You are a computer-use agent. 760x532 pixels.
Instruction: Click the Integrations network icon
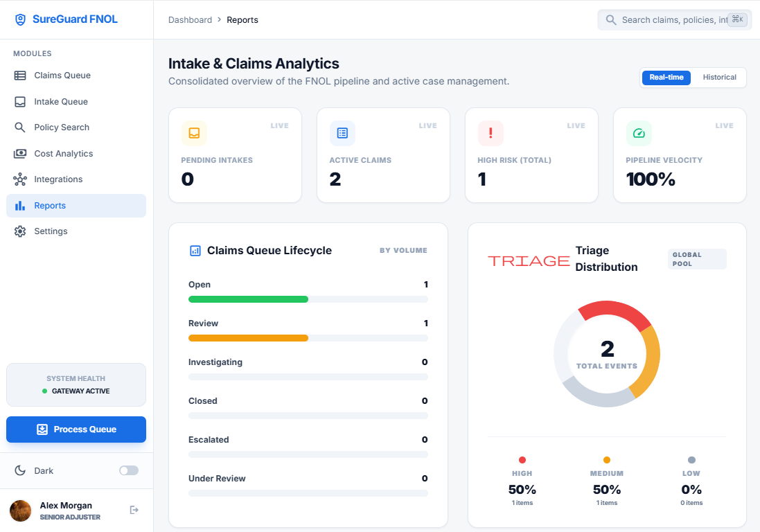pos(20,179)
